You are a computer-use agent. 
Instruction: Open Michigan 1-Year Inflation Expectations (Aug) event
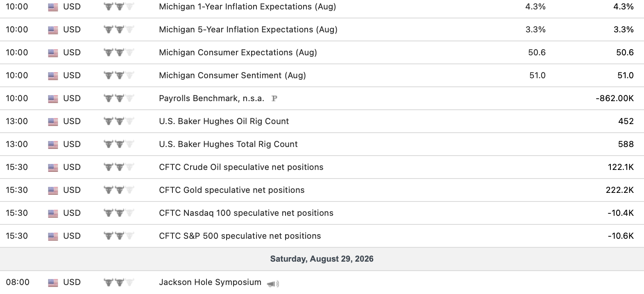[247, 7]
